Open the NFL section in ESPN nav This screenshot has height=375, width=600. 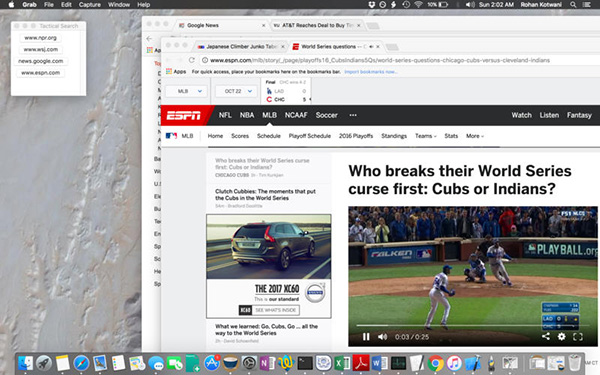[x=225, y=115]
